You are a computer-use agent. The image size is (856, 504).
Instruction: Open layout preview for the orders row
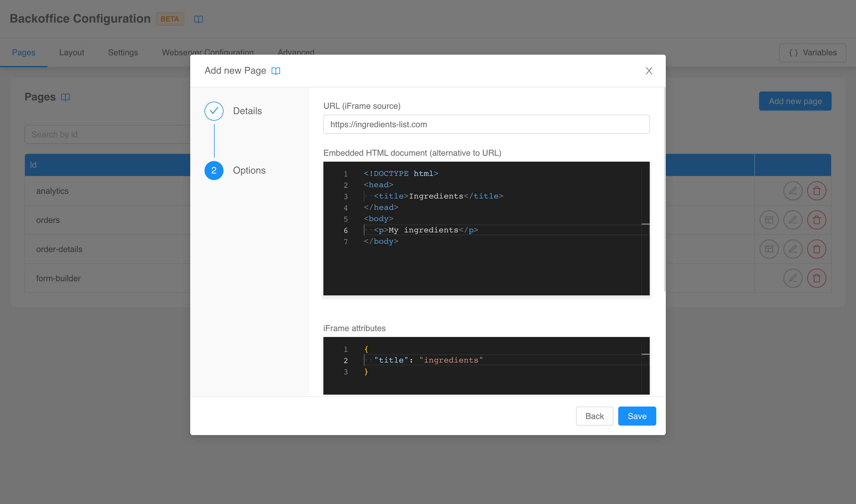point(770,220)
